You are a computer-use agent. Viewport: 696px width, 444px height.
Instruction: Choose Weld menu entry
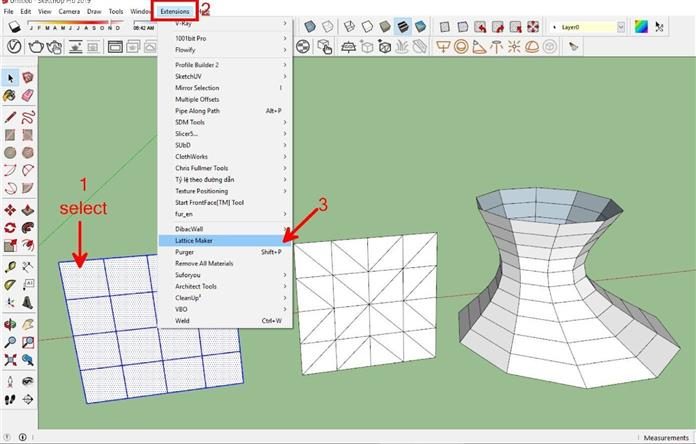pyautogui.click(x=225, y=321)
